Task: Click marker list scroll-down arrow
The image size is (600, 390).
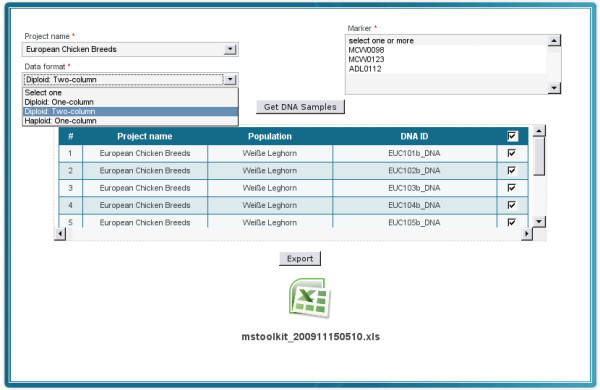Action: (x=554, y=88)
